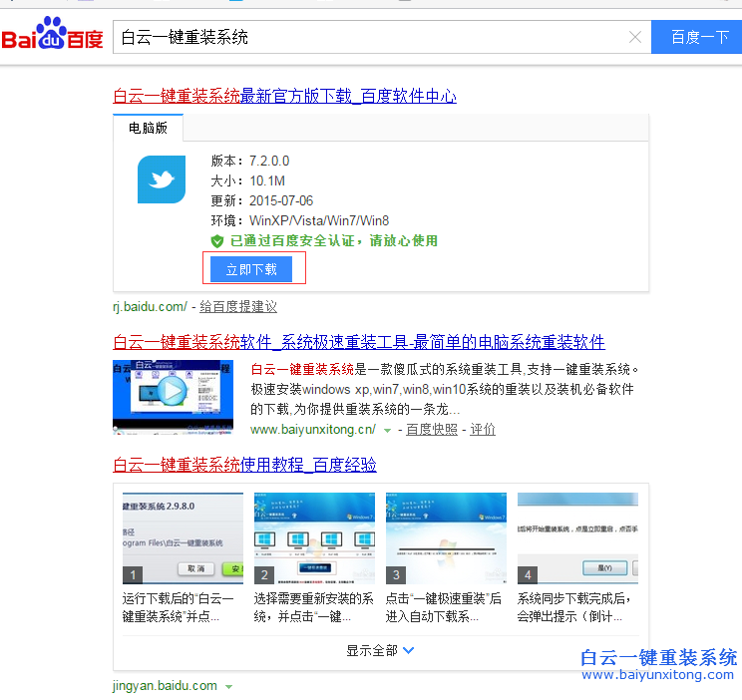Open 系统极速重装工具 search result title

[x=359, y=342]
